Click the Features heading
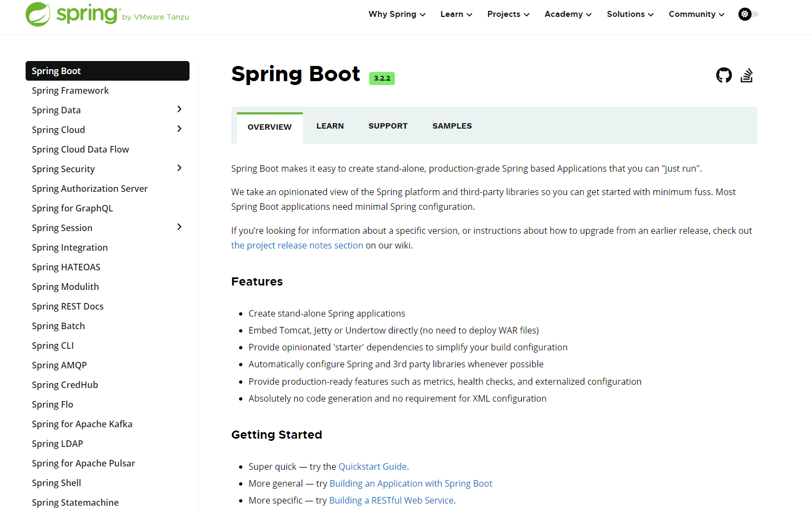Viewport: 812px width, 509px height. tap(257, 282)
